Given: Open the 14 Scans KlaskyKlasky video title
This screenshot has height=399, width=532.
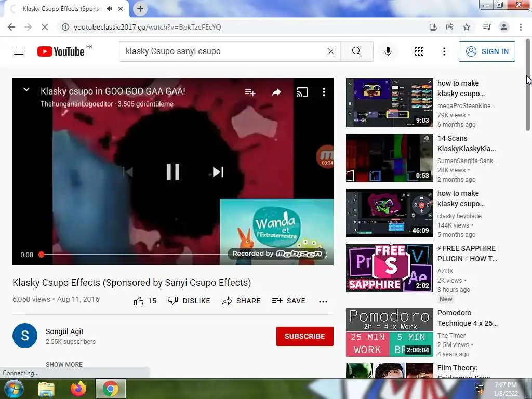Looking at the screenshot, I should click(467, 143).
